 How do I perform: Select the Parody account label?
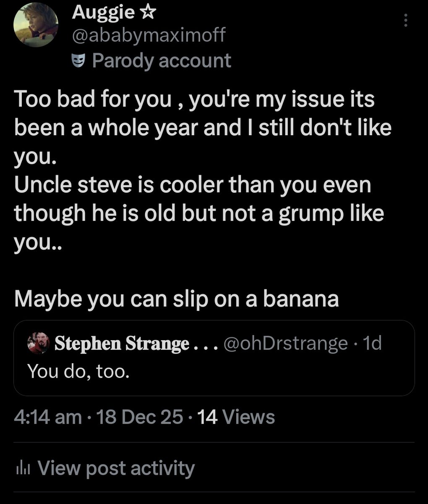coord(161,60)
